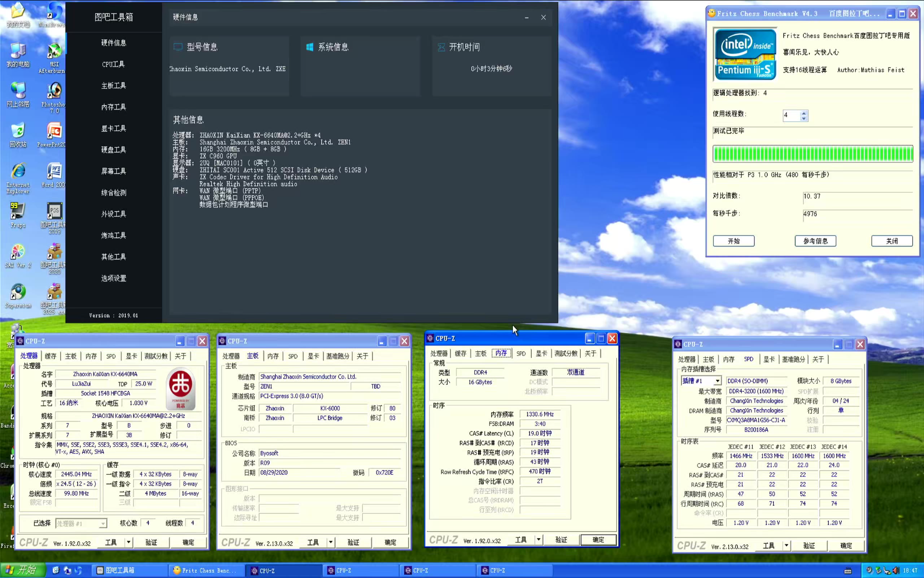Click the 18:47 clock in the system tray
The image size is (924, 578).
pyautogui.click(x=910, y=571)
